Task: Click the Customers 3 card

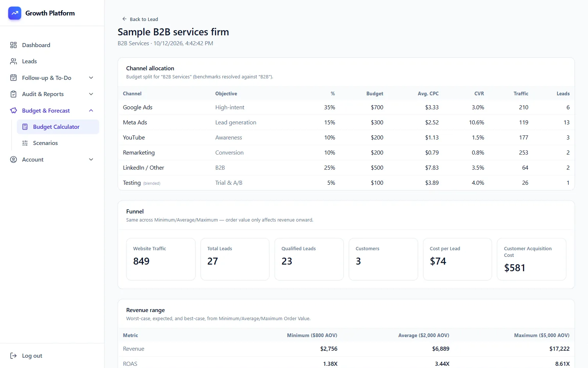Action: (x=383, y=259)
